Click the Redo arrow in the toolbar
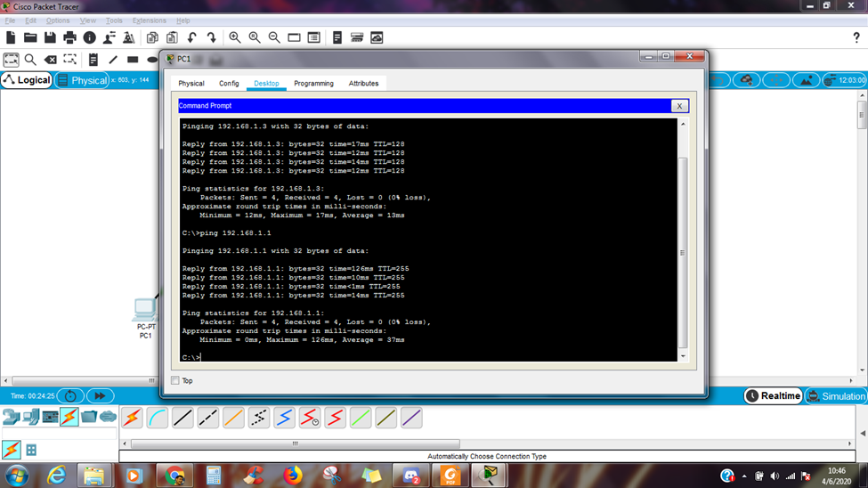This screenshot has width=868, height=488. pyautogui.click(x=212, y=37)
